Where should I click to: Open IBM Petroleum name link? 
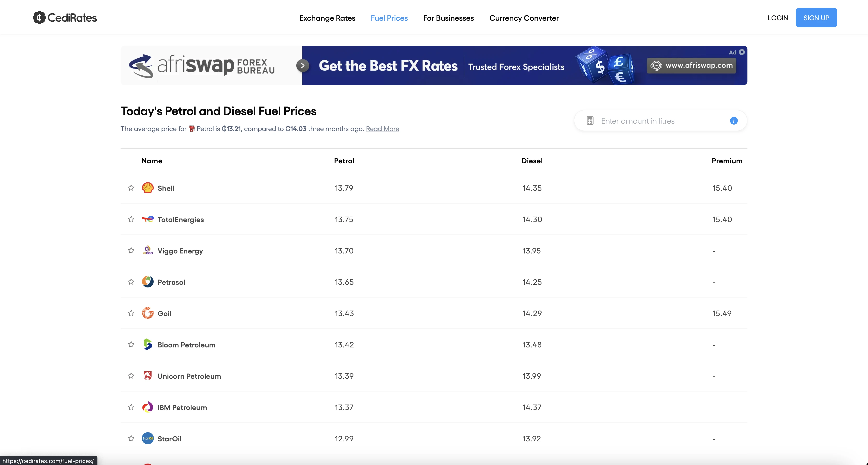point(182,407)
